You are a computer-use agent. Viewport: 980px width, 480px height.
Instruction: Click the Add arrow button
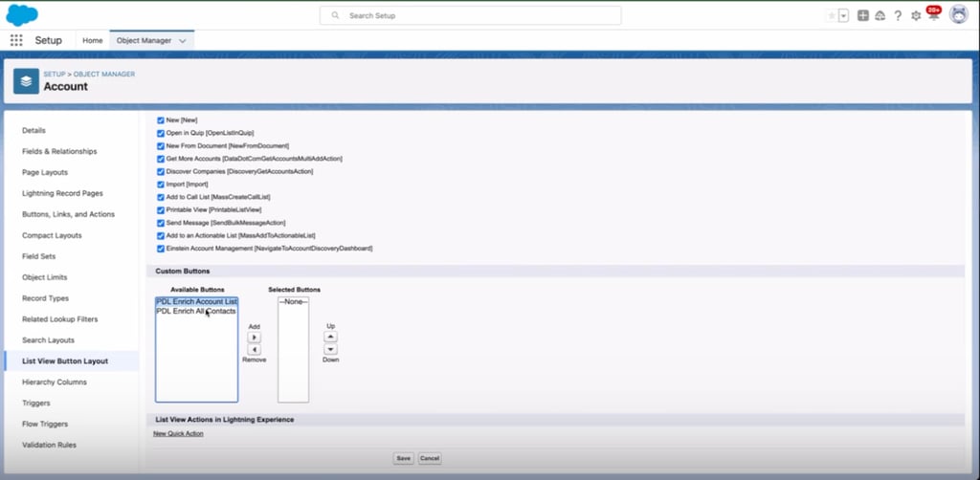click(254, 338)
